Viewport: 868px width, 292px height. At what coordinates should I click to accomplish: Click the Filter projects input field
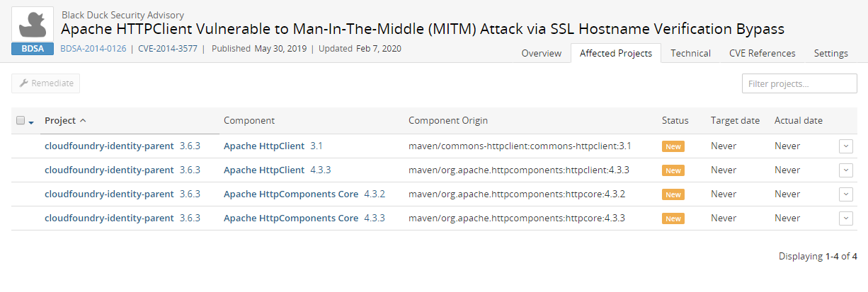tap(799, 83)
